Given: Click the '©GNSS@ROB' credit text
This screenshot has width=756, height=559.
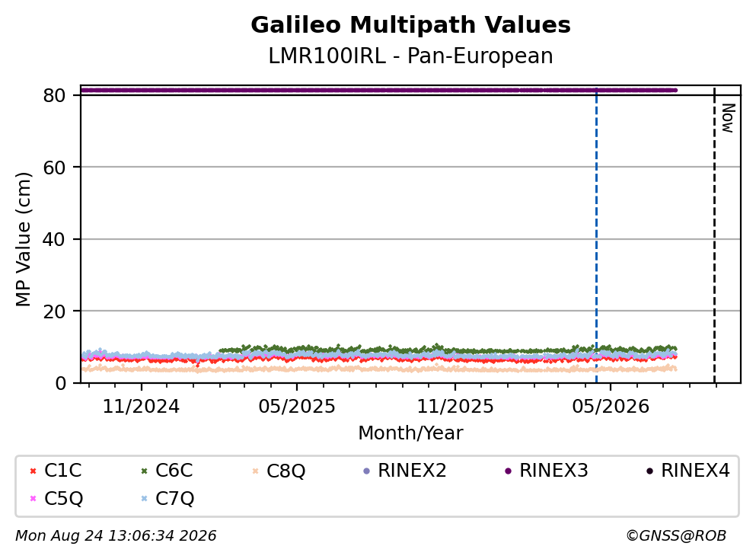Looking at the screenshot, I should click(676, 536).
